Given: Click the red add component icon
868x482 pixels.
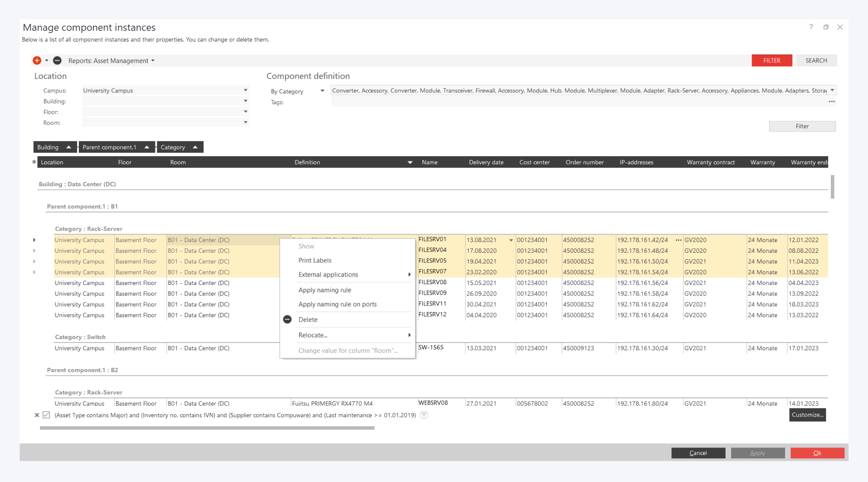Looking at the screenshot, I should click(37, 61).
